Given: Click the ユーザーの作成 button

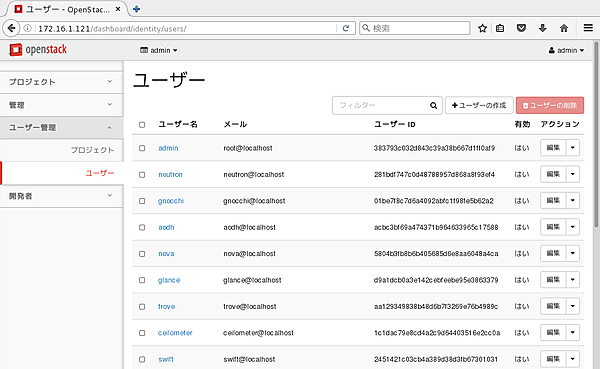Looking at the screenshot, I should click(x=479, y=105).
